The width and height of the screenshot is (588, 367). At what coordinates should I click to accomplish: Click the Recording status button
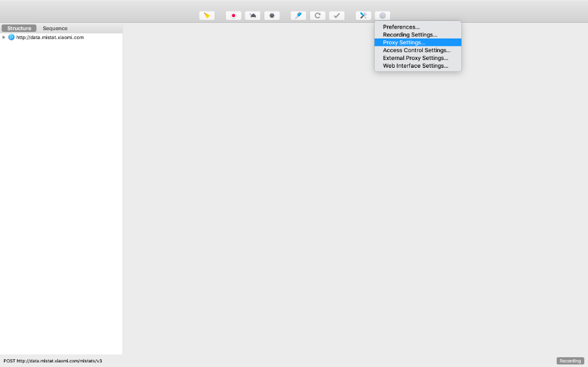pos(570,361)
